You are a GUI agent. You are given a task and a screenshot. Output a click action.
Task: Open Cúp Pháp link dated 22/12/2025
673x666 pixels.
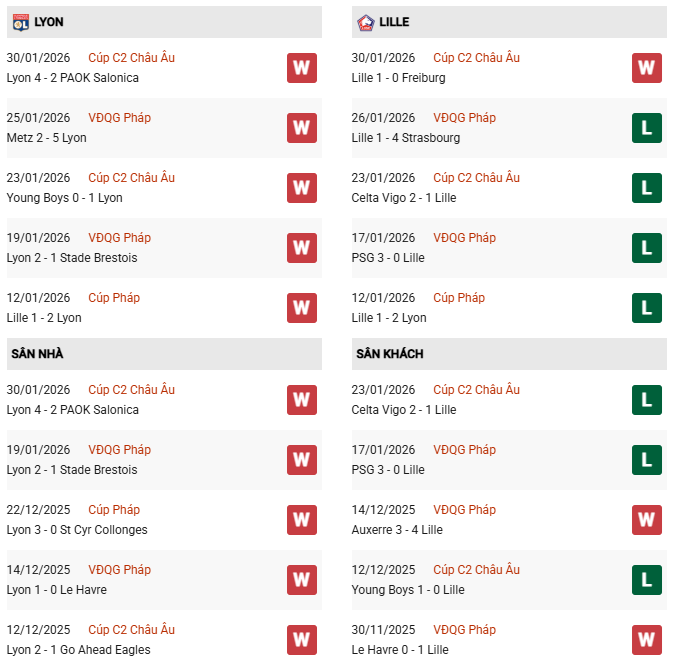point(114,510)
